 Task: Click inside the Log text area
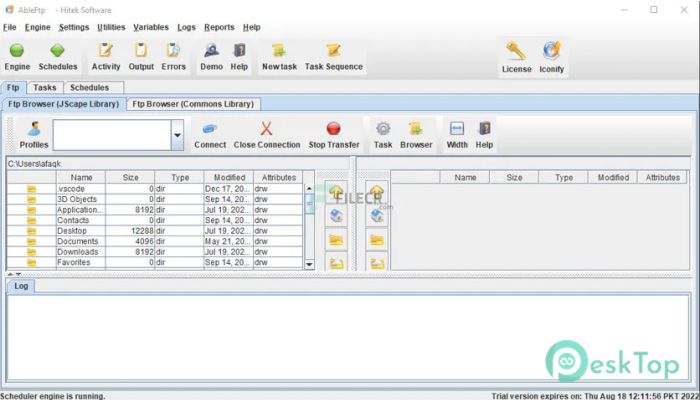click(x=348, y=337)
